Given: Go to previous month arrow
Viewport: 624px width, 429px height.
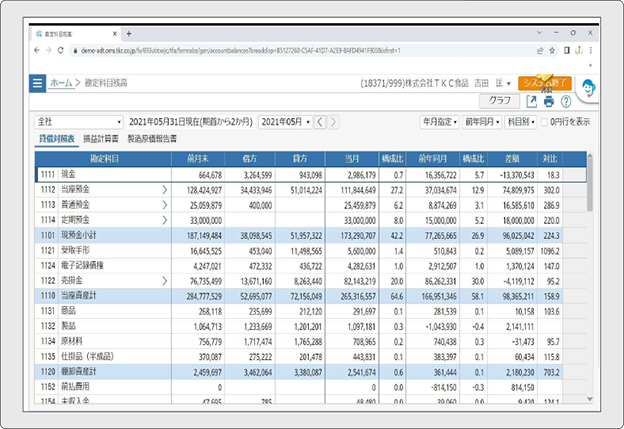Looking at the screenshot, I should [x=320, y=122].
